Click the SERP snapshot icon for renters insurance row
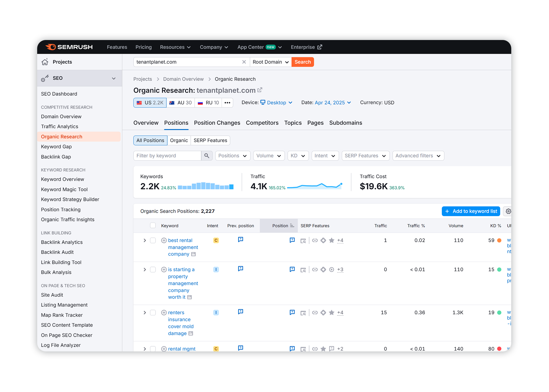 click(303, 313)
